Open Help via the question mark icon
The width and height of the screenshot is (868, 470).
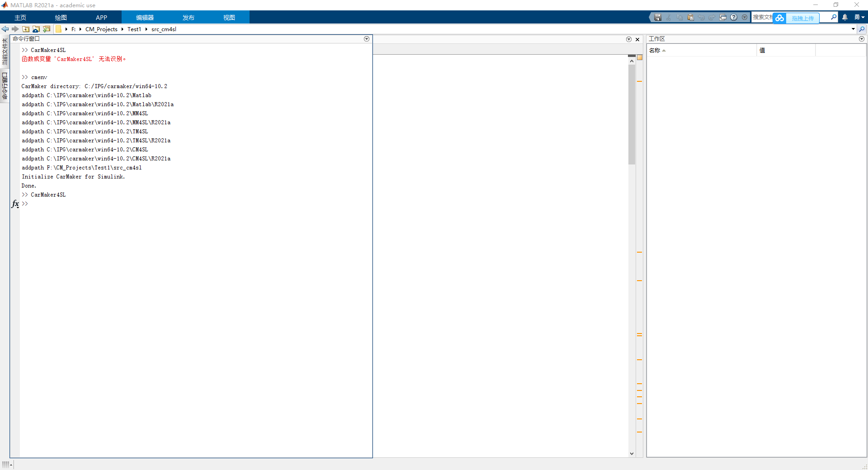(734, 18)
